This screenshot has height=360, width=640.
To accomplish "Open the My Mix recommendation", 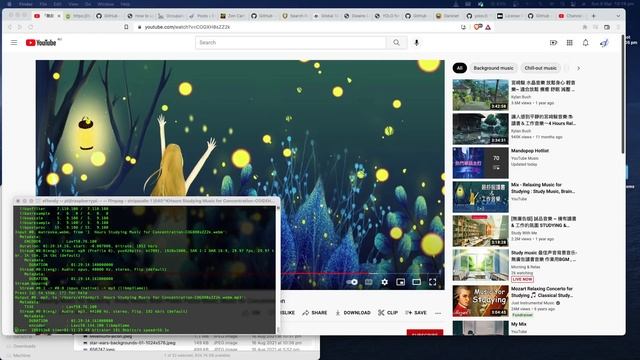I will [519, 324].
